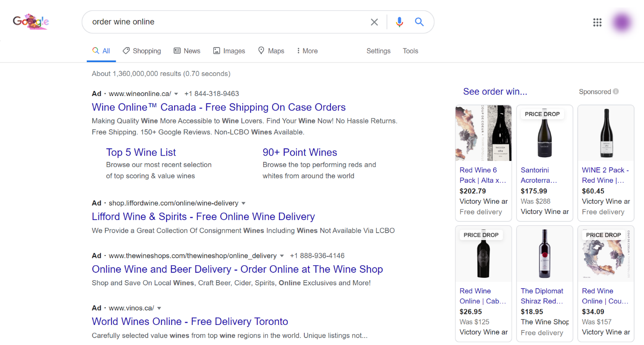Start voice search with microphone icon
The width and height of the screenshot is (644, 345).
point(399,22)
